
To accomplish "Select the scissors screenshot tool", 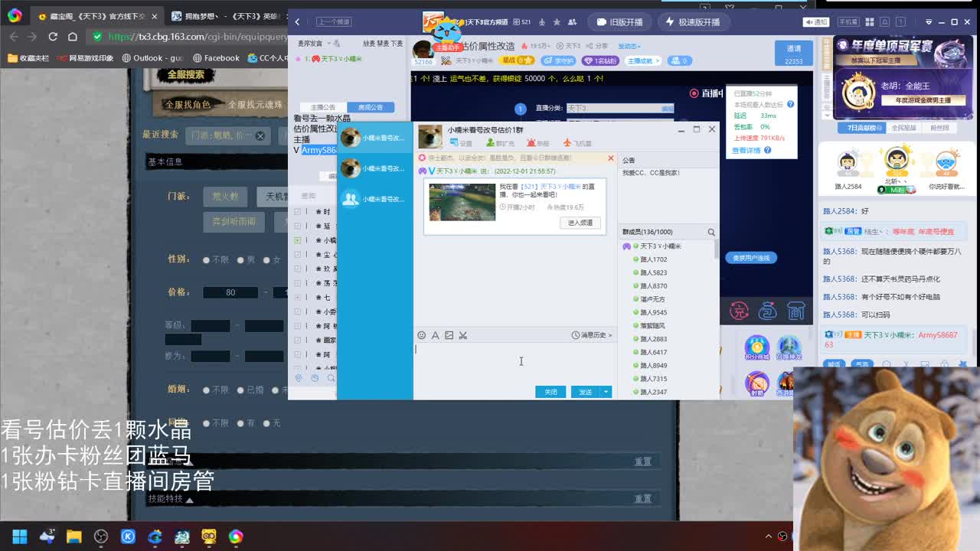I will point(462,335).
